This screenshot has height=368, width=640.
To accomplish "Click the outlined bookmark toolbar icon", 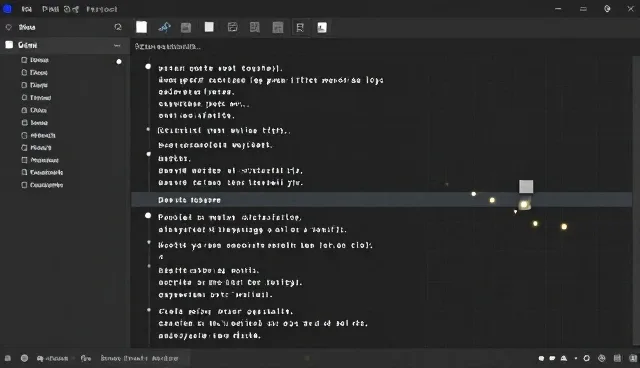I will (300, 27).
